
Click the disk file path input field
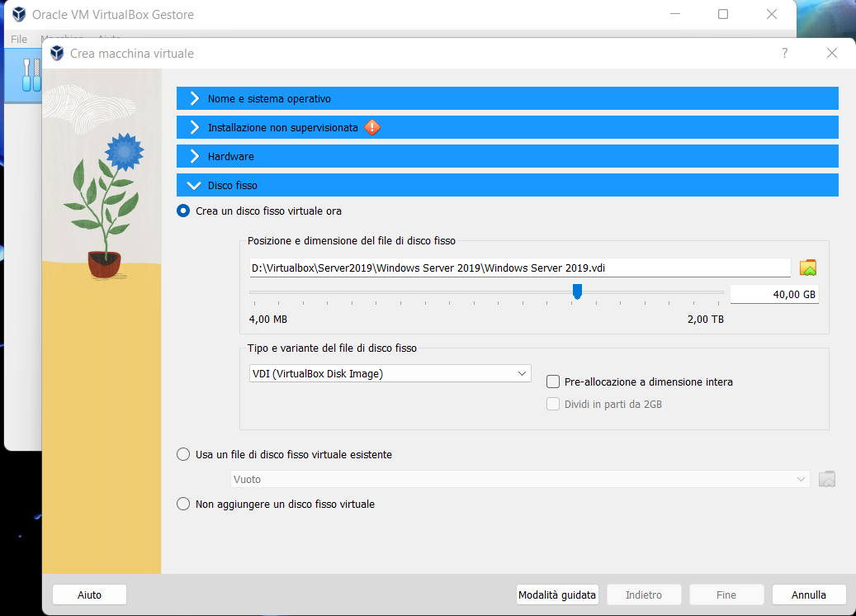pyautogui.click(x=520, y=268)
